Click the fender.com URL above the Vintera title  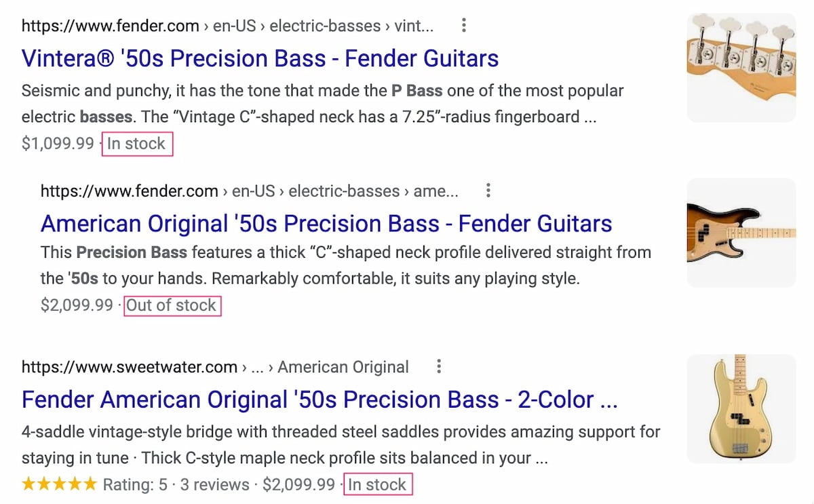point(227,26)
